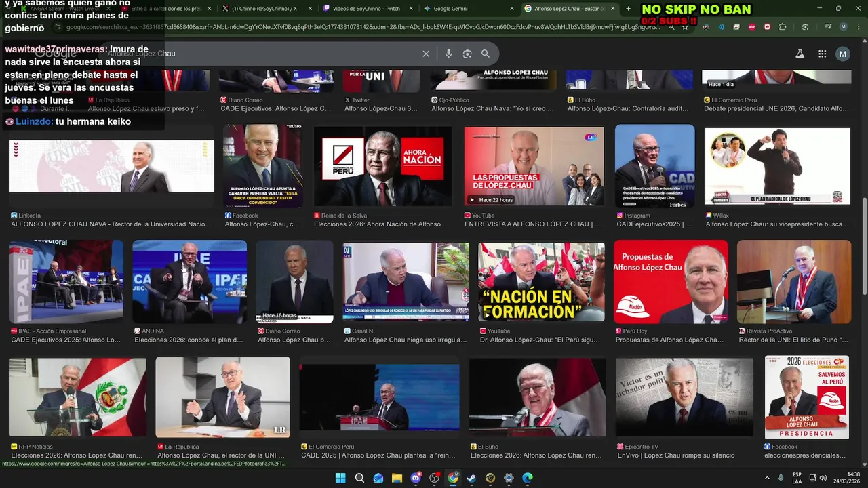Click caption Alfonso López-Chau: Contraloría audit
Screen dimensions: 868x488
coord(628,108)
